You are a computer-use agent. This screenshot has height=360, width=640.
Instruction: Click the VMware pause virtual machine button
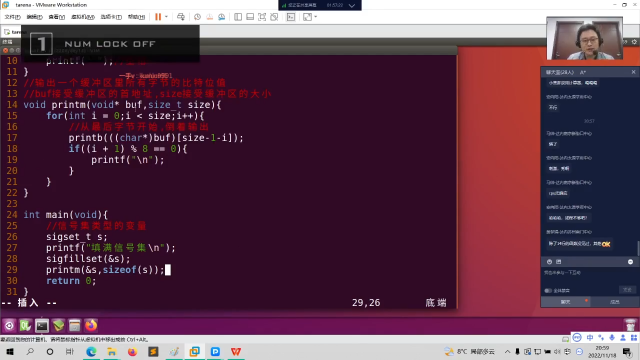(158, 17)
